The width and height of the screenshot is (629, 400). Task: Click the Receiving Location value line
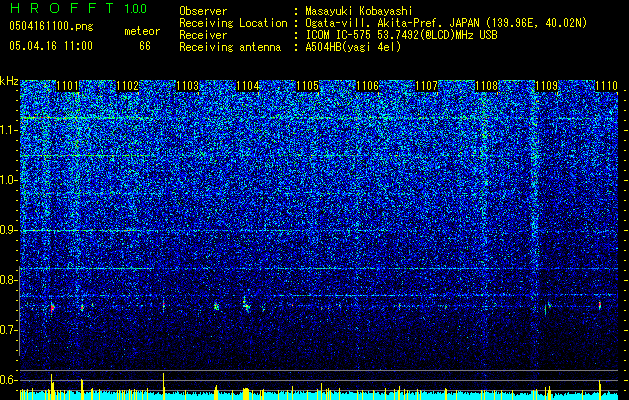(446, 23)
